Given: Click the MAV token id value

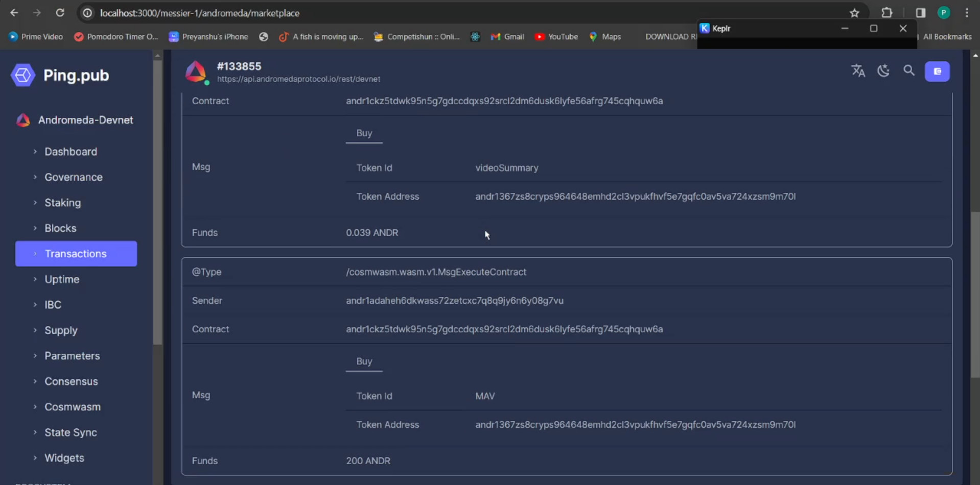Looking at the screenshot, I should pos(485,396).
